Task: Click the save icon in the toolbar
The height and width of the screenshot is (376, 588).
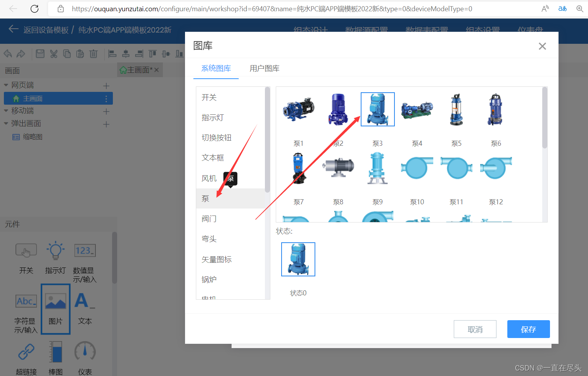Action: click(x=40, y=53)
